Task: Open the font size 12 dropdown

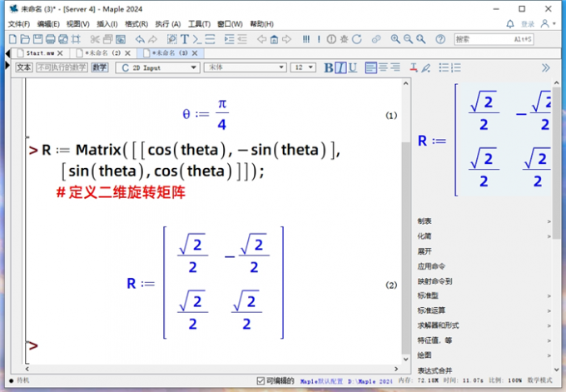Action: 302,67
